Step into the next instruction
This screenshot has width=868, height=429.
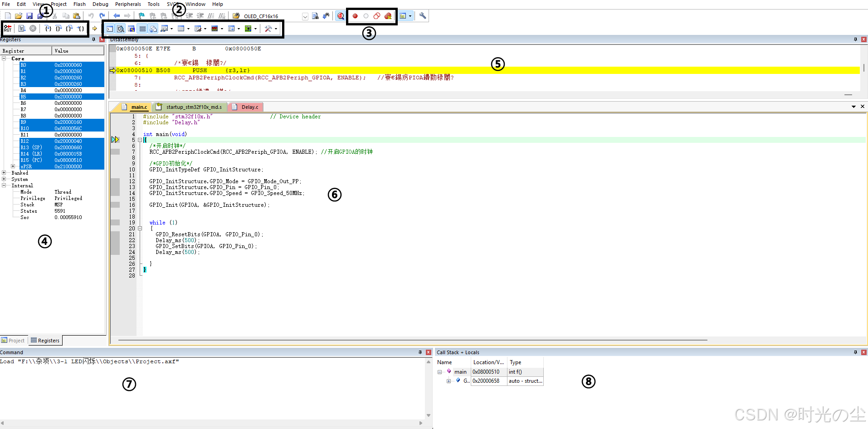(x=48, y=28)
